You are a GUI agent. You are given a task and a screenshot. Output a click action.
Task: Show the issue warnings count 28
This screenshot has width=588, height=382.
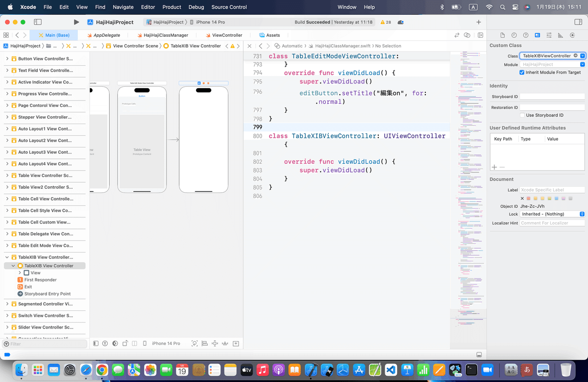coord(386,22)
